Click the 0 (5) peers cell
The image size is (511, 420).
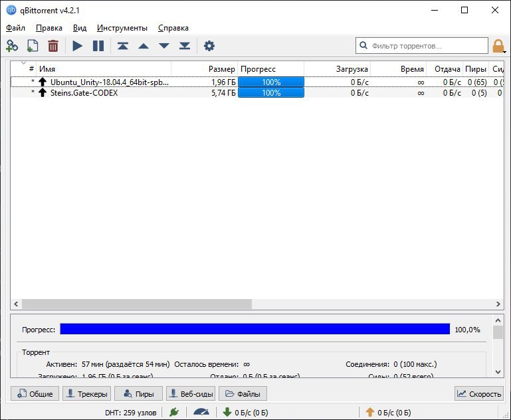[x=479, y=93]
